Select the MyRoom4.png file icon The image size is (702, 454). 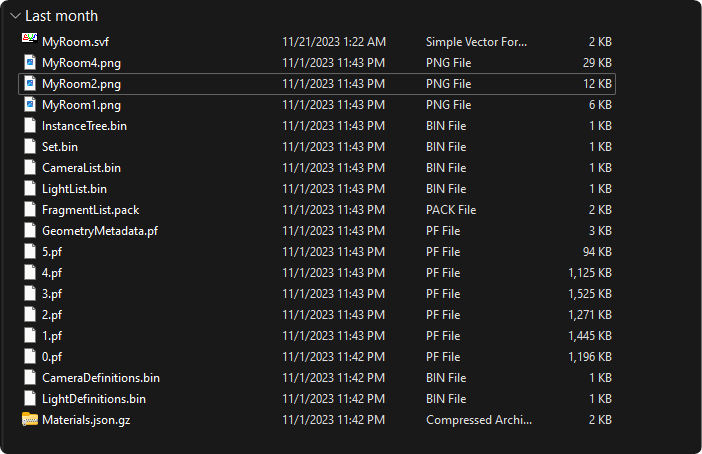point(29,63)
